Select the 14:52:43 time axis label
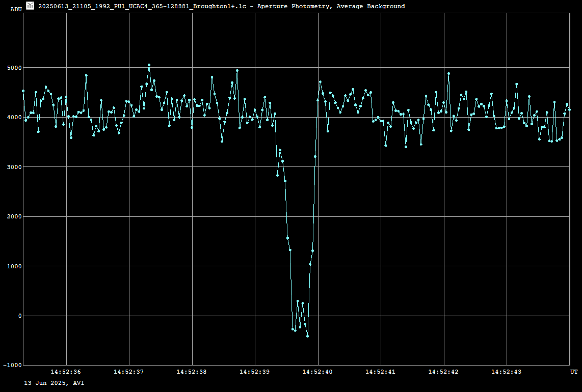Image resolution: width=582 pixels, height=392 pixels. pyautogui.click(x=507, y=372)
